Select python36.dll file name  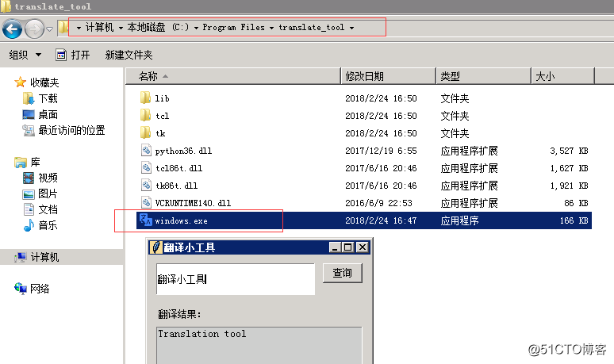tap(184, 151)
